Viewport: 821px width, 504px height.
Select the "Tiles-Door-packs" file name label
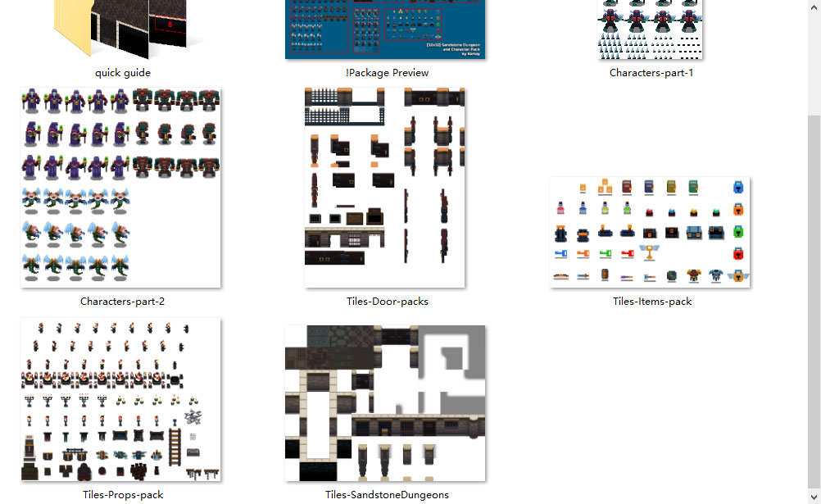387,302
